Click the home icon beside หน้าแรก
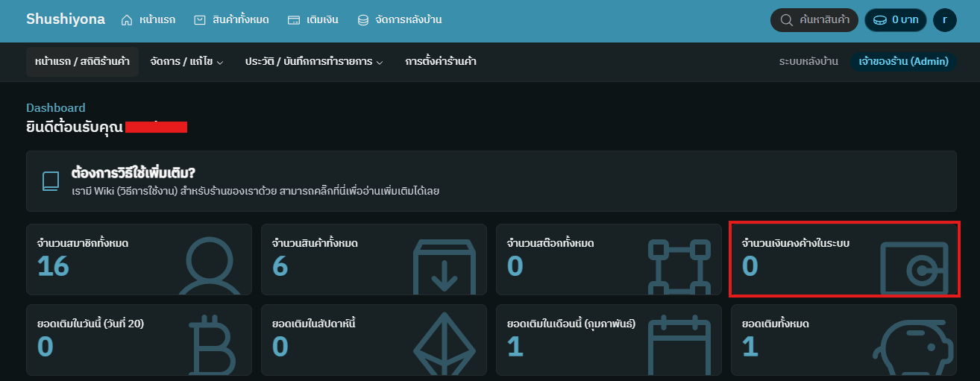This screenshot has width=980, height=381. click(127, 20)
